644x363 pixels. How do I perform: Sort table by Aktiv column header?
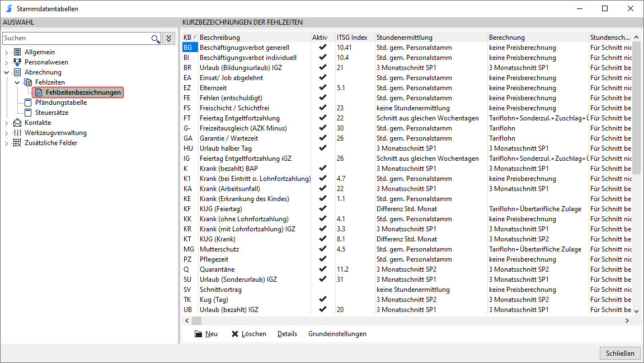click(x=323, y=38)
